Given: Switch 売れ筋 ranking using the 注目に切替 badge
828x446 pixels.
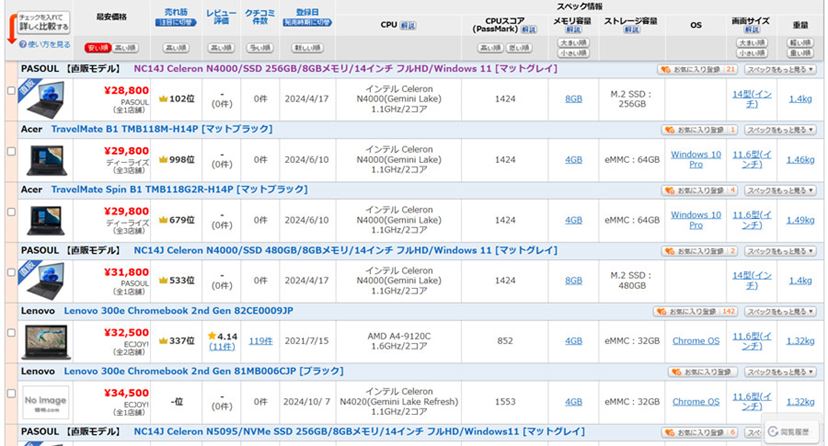Looking at the screenshot, I should pos(176,23).
